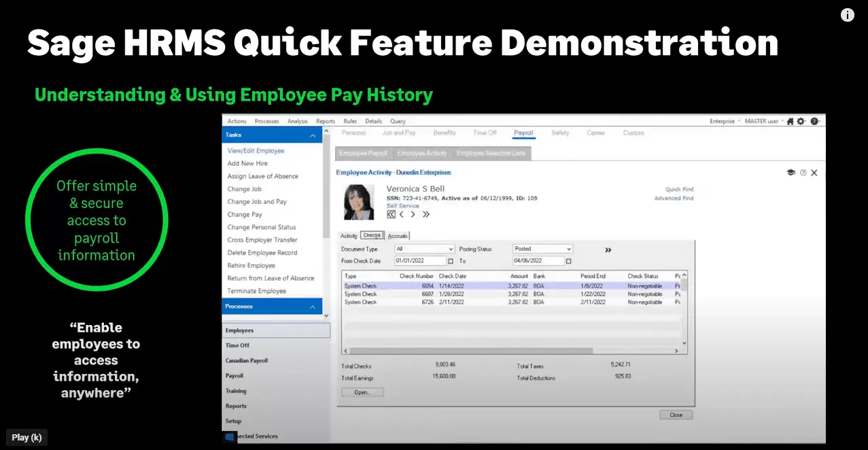Screen dimensions: 868x450
Task: Click the Open button
Action: (x=362, y=392)
